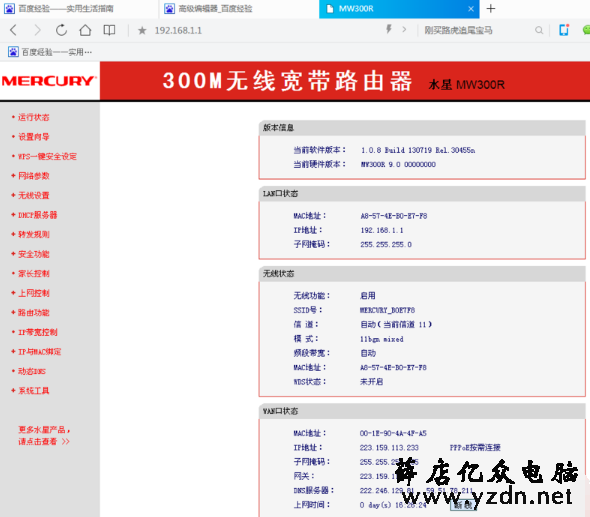Expand the 路由功能 menu

click(x=33, y=313)
